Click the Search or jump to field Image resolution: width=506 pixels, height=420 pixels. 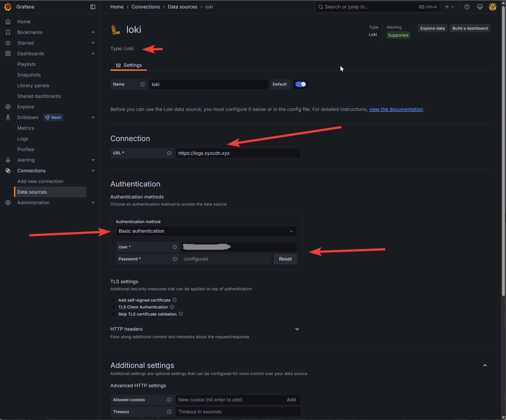[377, 7]
